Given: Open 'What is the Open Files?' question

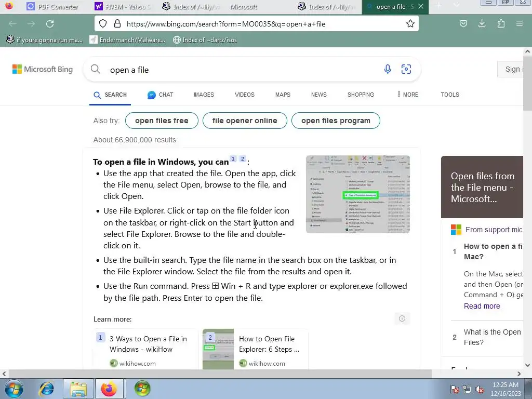Looking at the screenshot, I should [492, 337].
